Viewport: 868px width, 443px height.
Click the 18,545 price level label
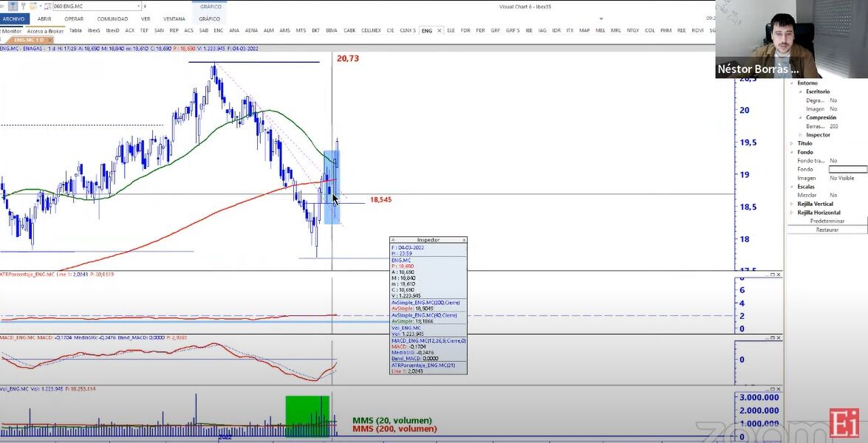(381, 199)
